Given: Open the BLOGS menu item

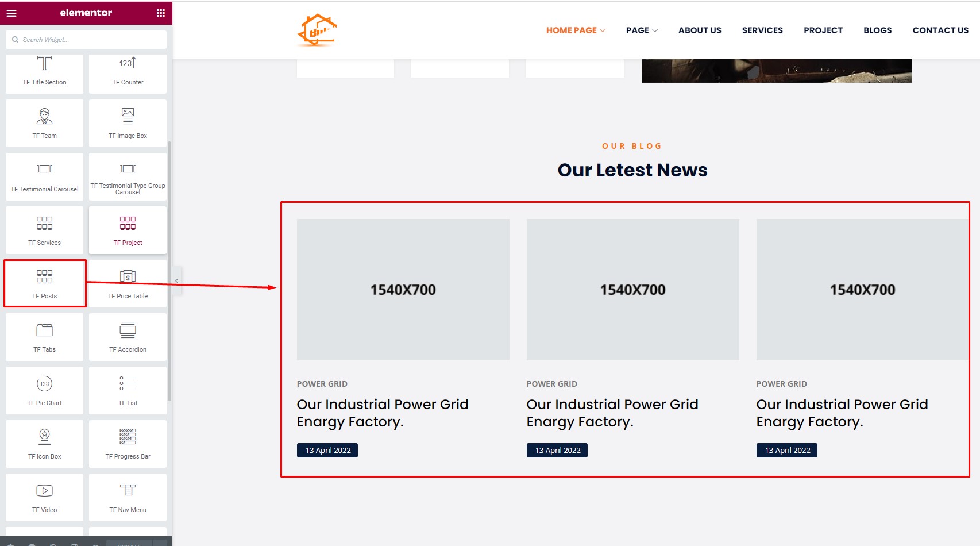Looking at the screenshot, I should [x=878, y=30].
